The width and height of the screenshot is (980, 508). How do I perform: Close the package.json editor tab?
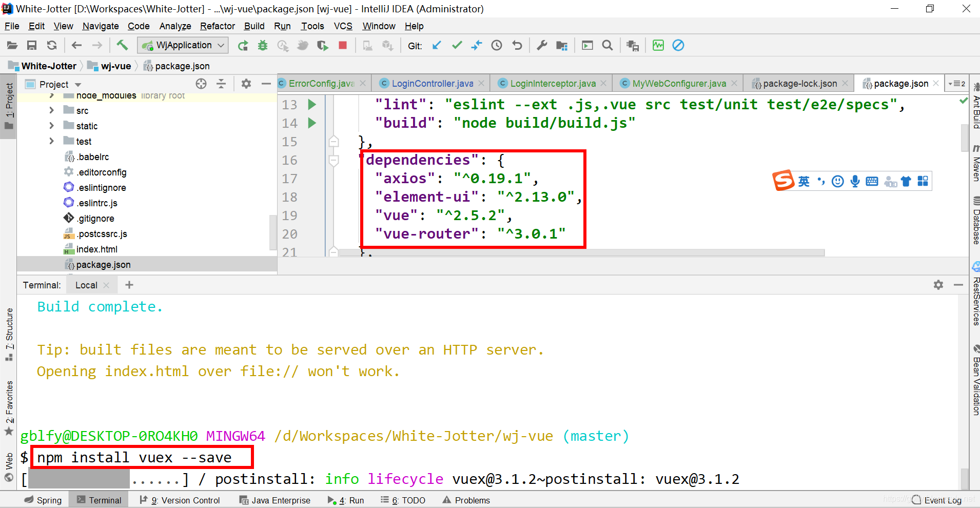936,83
